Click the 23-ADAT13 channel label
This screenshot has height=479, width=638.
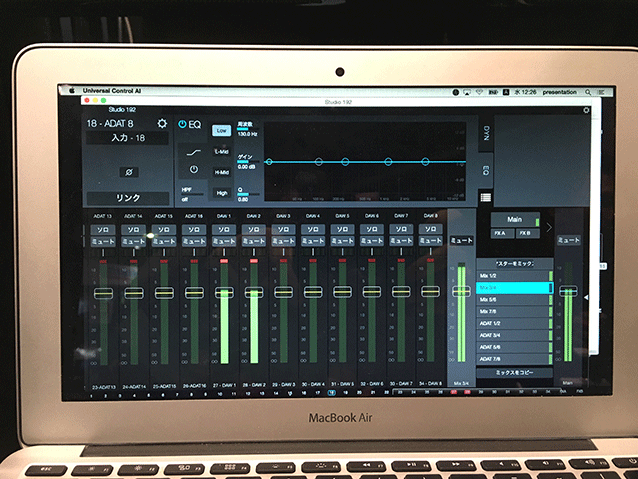[x=103, y=387]
